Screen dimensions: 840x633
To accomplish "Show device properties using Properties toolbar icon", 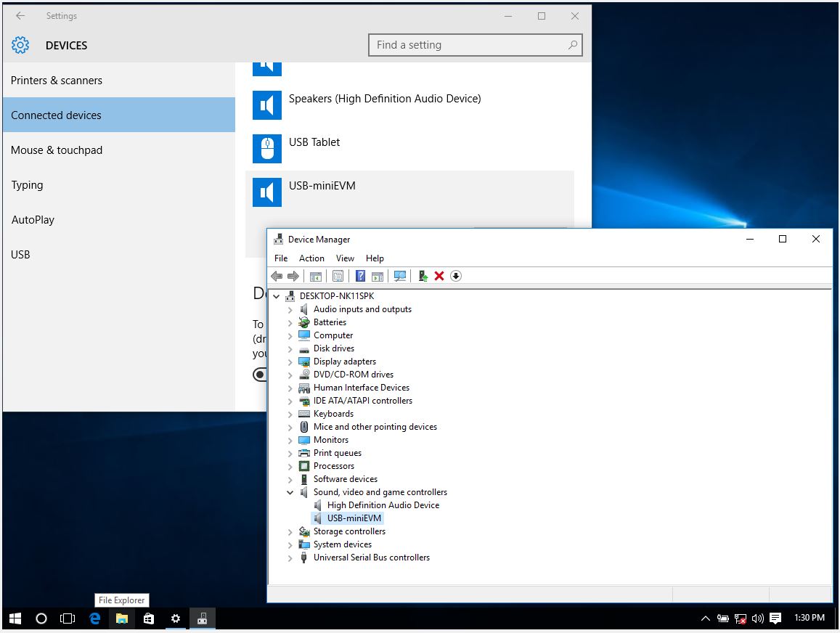I will click(x=338, y=276).
